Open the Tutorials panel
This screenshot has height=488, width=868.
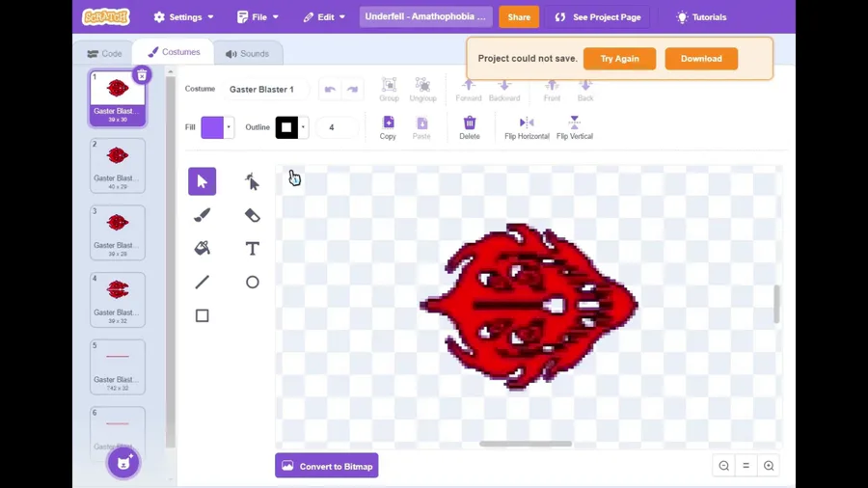(701, 17)
